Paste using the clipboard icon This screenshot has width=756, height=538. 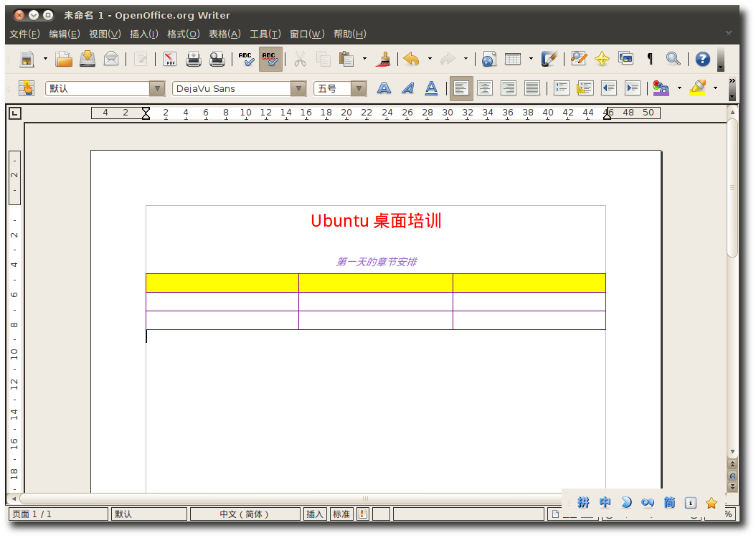(x=346, y=60)
